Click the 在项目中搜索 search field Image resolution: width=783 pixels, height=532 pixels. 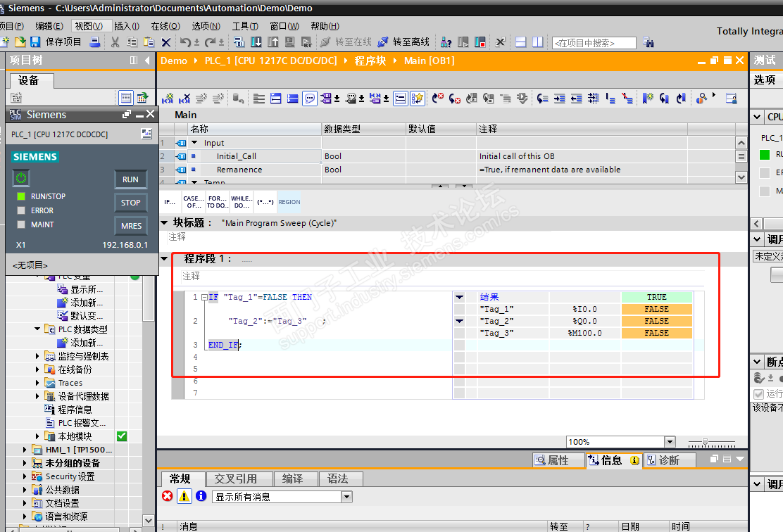pos(594,43)
